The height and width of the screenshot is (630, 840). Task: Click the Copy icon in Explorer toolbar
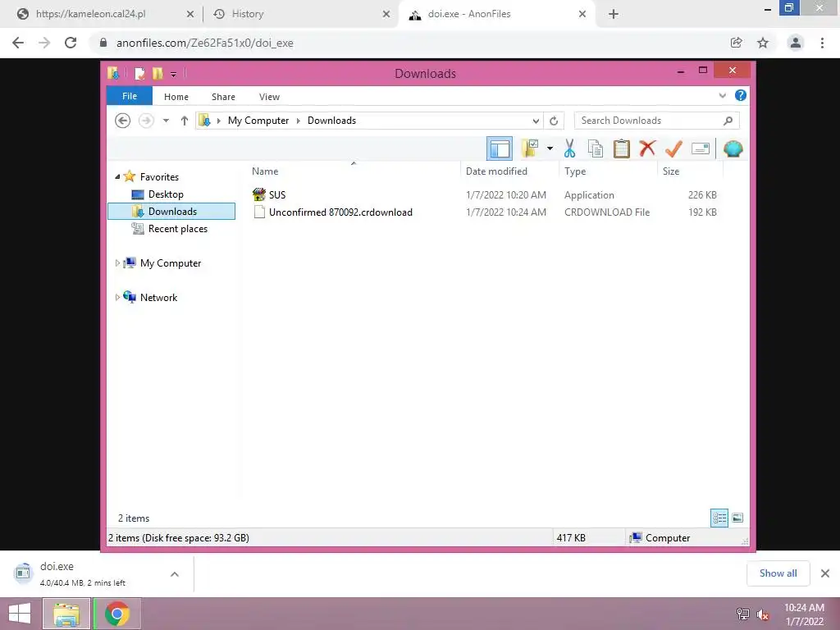(596, 148)
